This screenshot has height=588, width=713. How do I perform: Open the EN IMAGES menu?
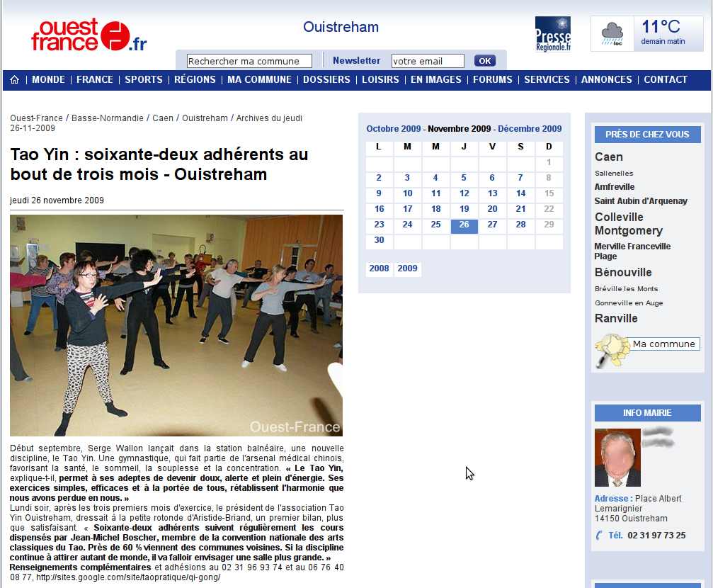435,79
